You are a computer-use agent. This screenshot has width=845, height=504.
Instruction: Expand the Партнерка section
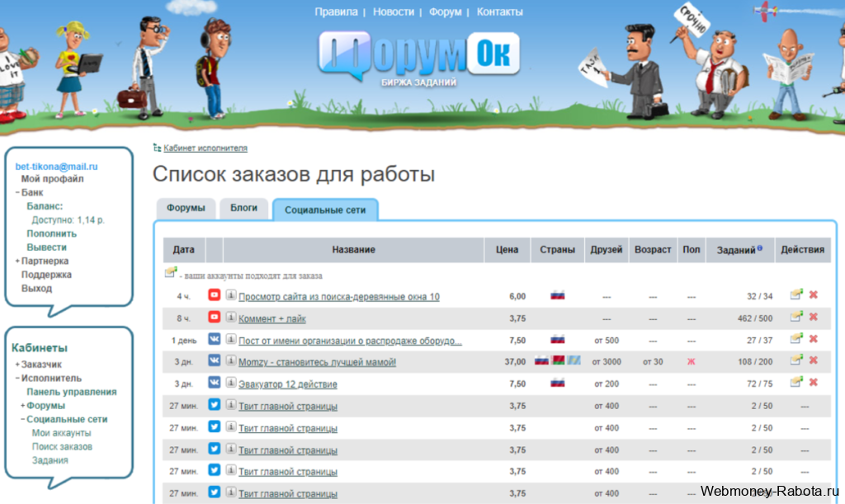click(17, 261)
